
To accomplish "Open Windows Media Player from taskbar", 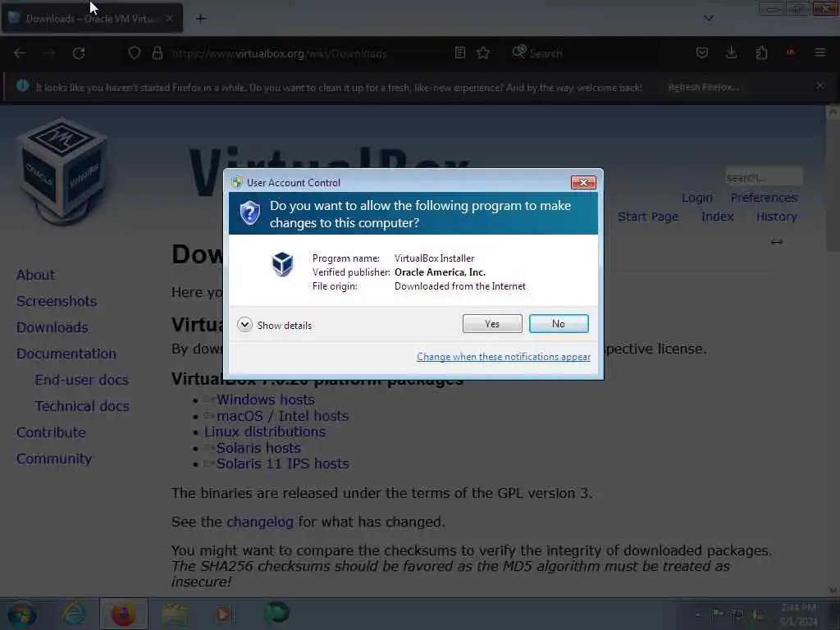I will [223, 614].
